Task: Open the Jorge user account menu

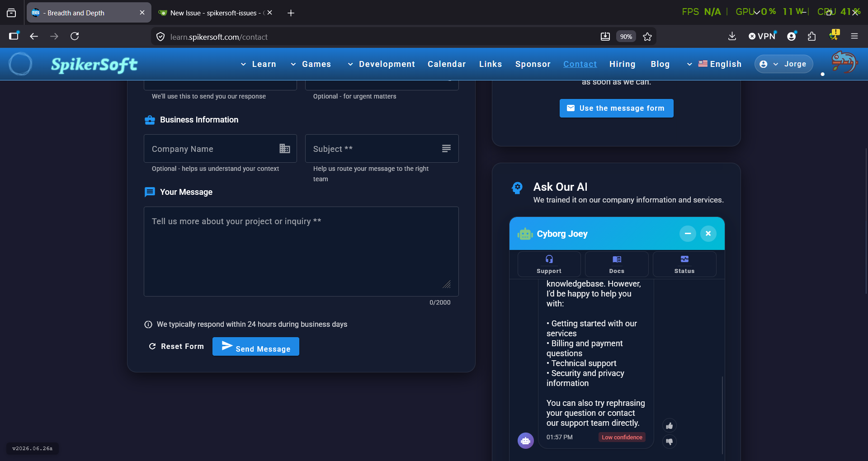Action: click(x=783, y=64)
